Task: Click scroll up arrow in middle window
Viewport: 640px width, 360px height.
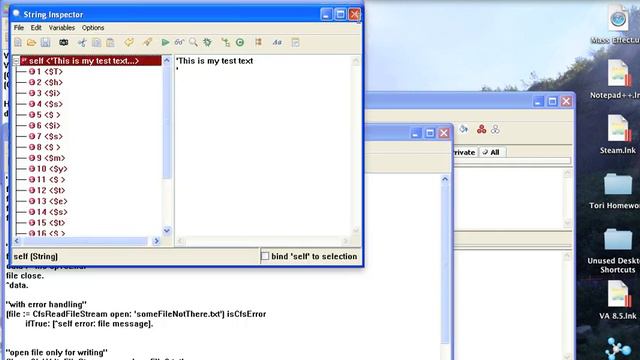Action: [x=445, y=179]
